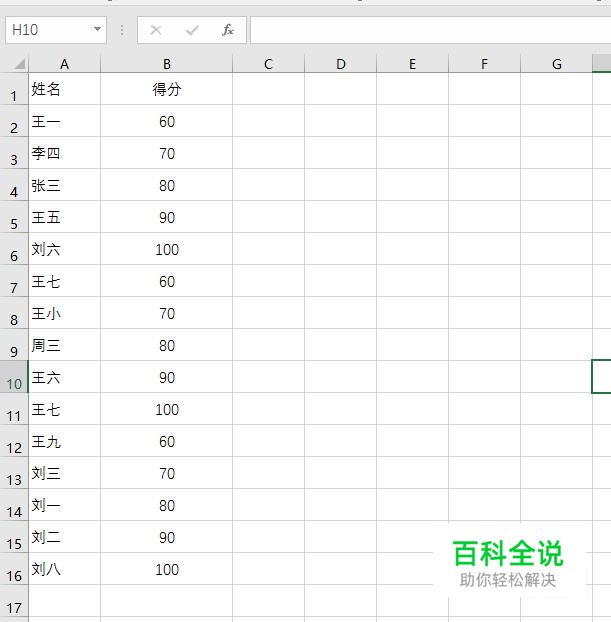The height and width of the screenshot is (622, 611).
Task: Click the name cell 王一
Action: (x=65, y=121)
